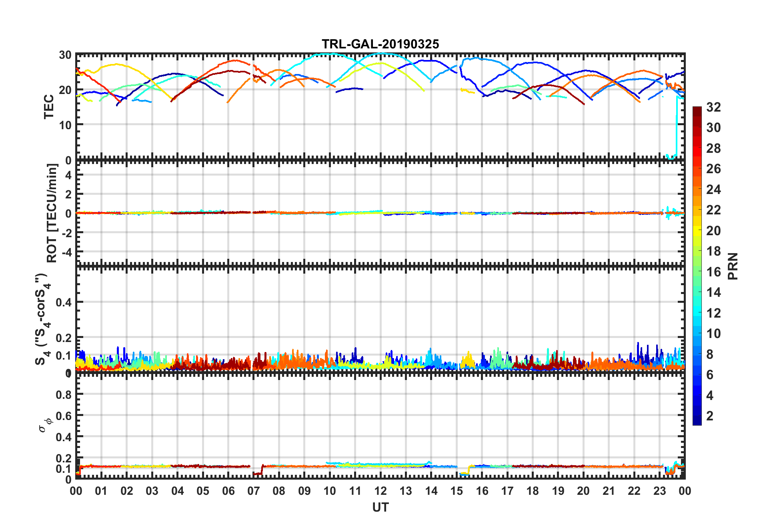The height and width of the screenshot is (532, 761).
Task: Click the x-axis tick label 12
Action: point(380,491)
